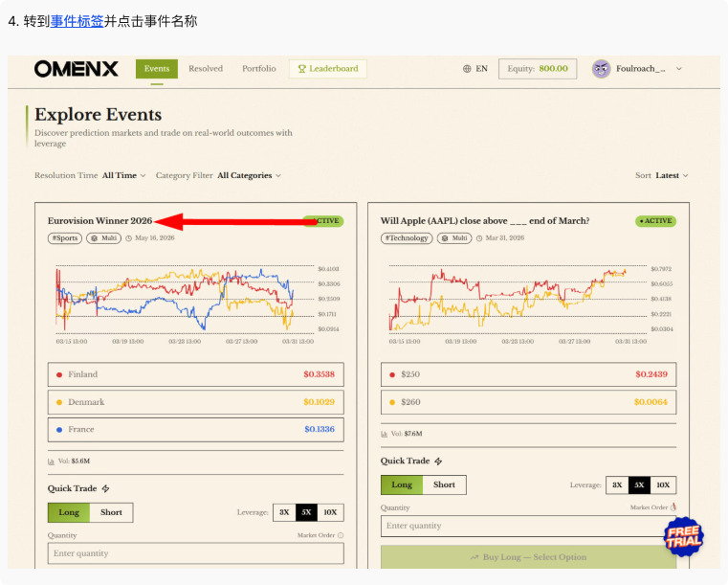The width and height of the screenshot is (728, 585).
Task: Click the OMENX logo
Action: (x=77, y=69)
